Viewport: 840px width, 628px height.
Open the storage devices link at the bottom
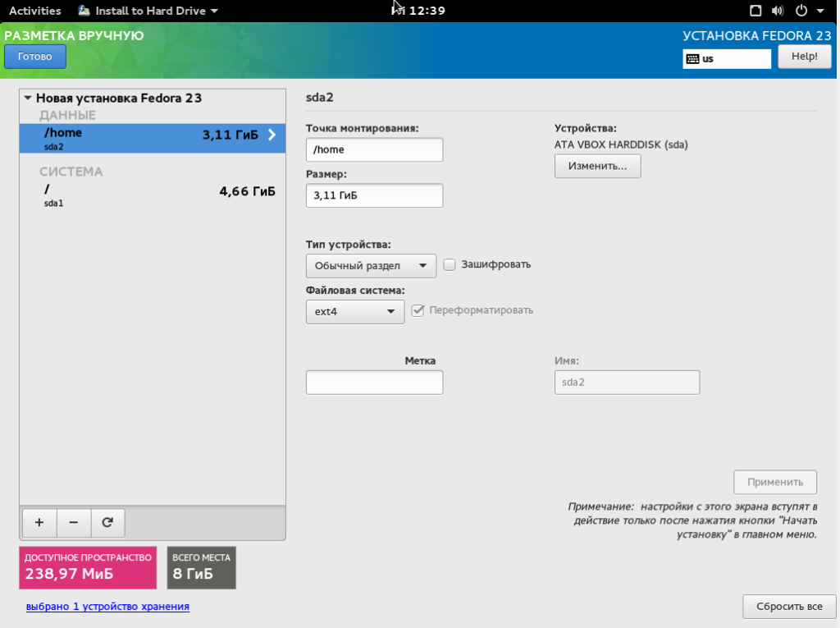[106, 607]
